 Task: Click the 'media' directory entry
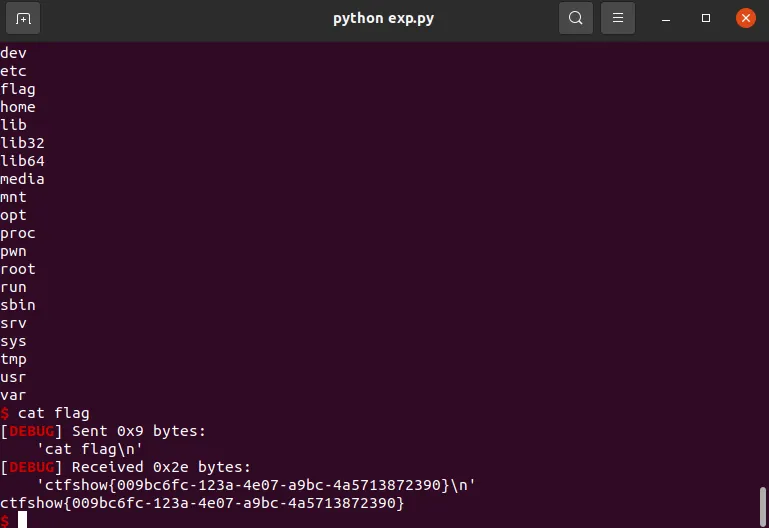click(22, 179)
